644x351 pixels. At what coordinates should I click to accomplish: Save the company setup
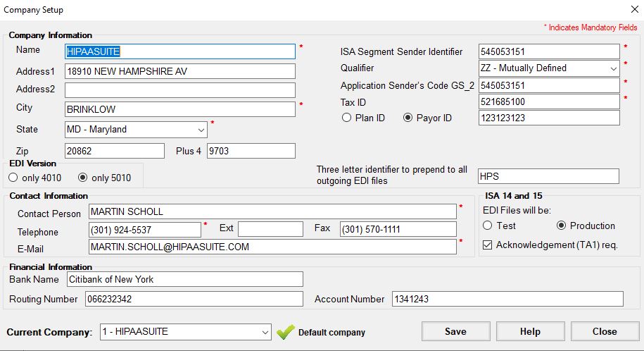click(456, 332)
